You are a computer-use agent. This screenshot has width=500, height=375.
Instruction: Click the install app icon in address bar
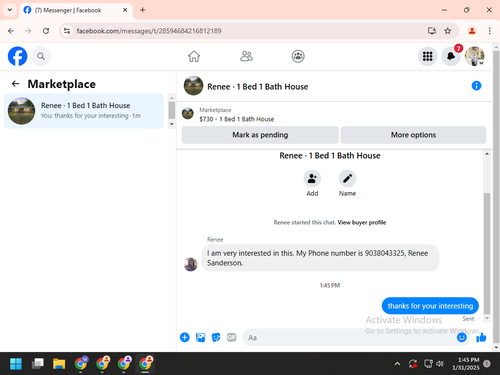click(432, 31)
